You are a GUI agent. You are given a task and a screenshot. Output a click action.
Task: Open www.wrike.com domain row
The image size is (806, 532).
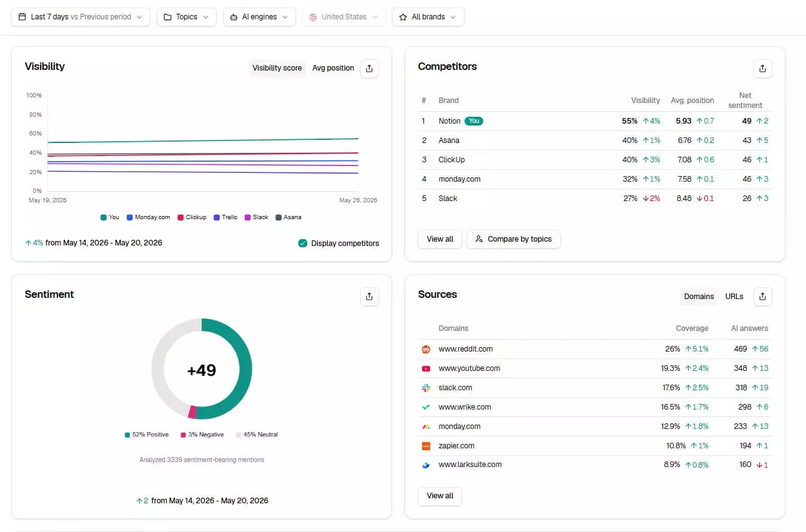point(595,407)
